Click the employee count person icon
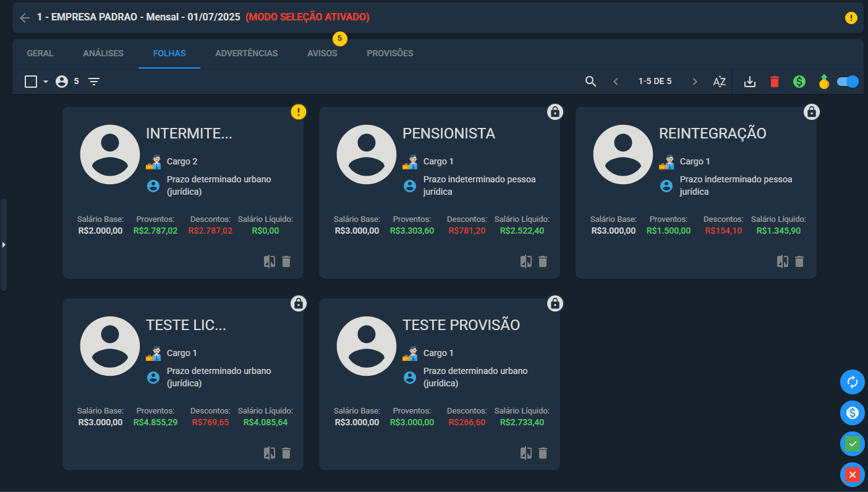Viewport: 868px width, 492px height. pos(62,82)
